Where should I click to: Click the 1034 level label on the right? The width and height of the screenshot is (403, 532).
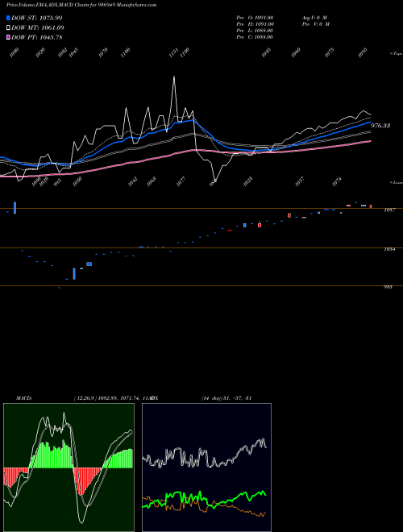pos(389,249)
